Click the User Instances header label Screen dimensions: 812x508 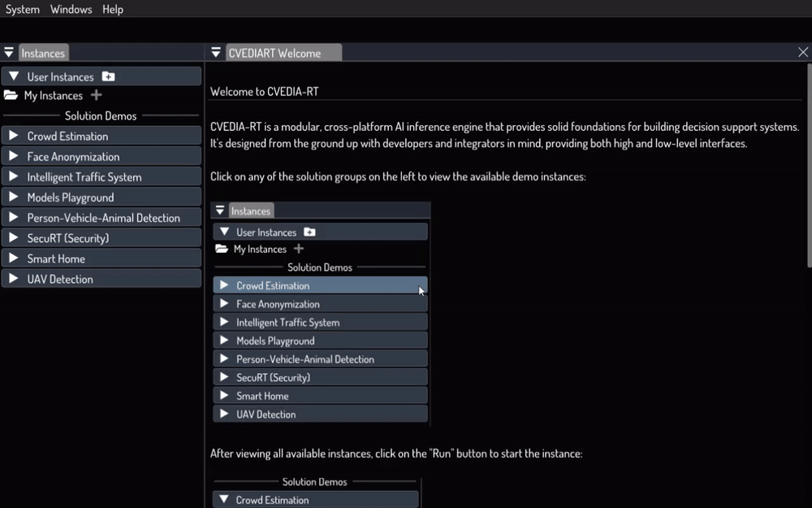(61, 76)
